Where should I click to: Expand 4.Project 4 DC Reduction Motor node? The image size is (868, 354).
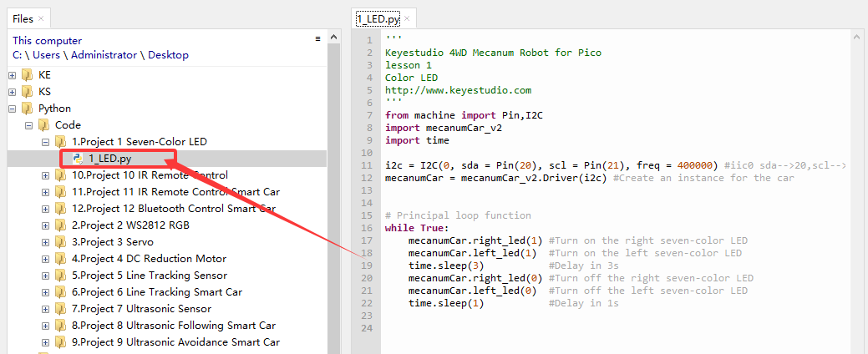click(x=45, y=259)
